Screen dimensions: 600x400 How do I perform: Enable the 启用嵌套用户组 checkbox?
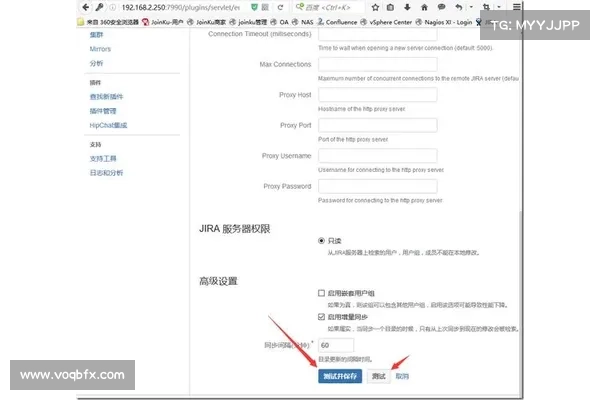tap(321, 293)
